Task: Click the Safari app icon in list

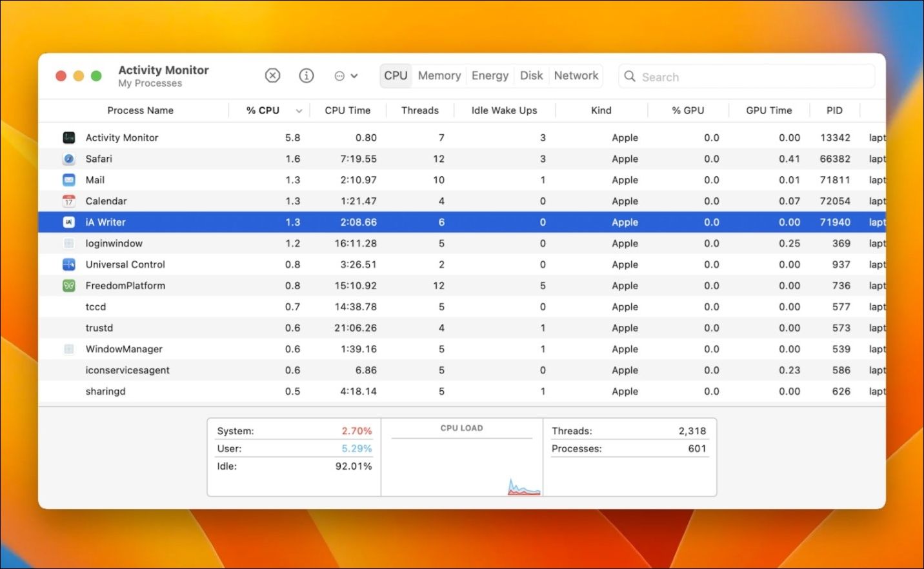Action: pyautogui.click(x=69, y=159)
